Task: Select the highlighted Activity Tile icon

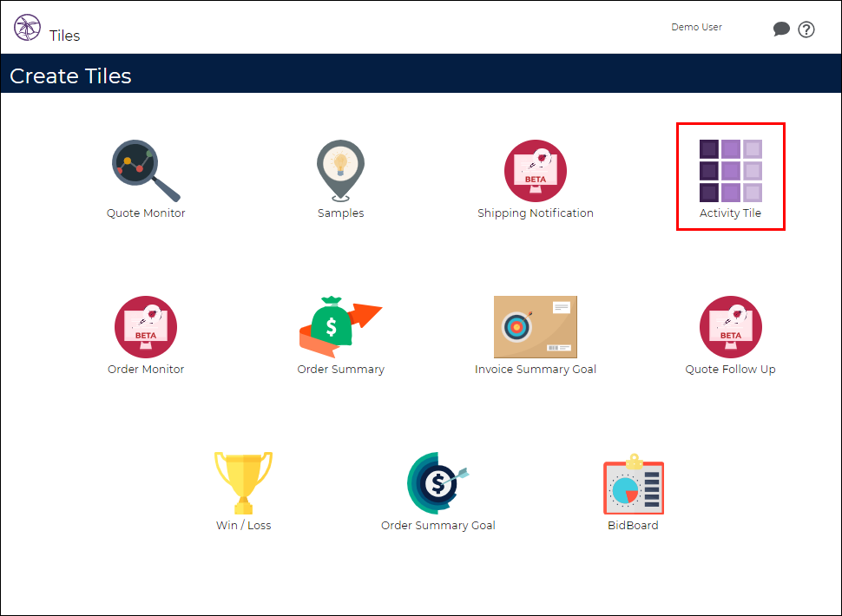Action: [730, 169]
